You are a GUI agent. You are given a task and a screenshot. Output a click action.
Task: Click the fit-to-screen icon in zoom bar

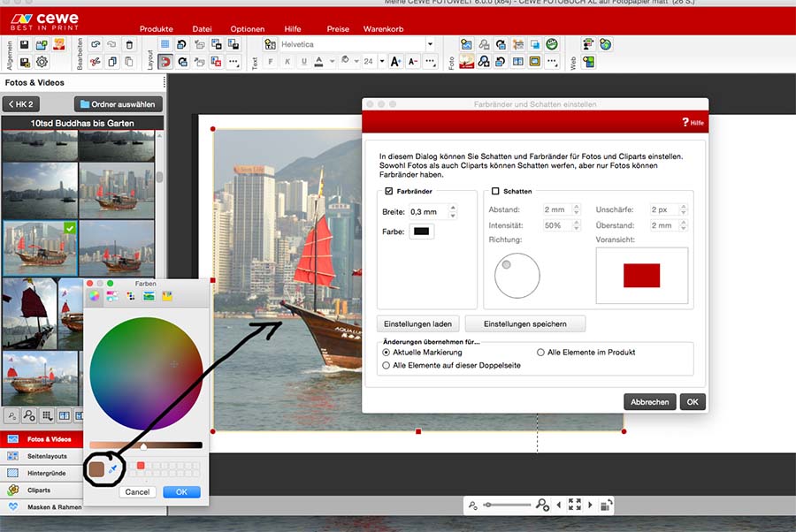(x=575, y=505)
